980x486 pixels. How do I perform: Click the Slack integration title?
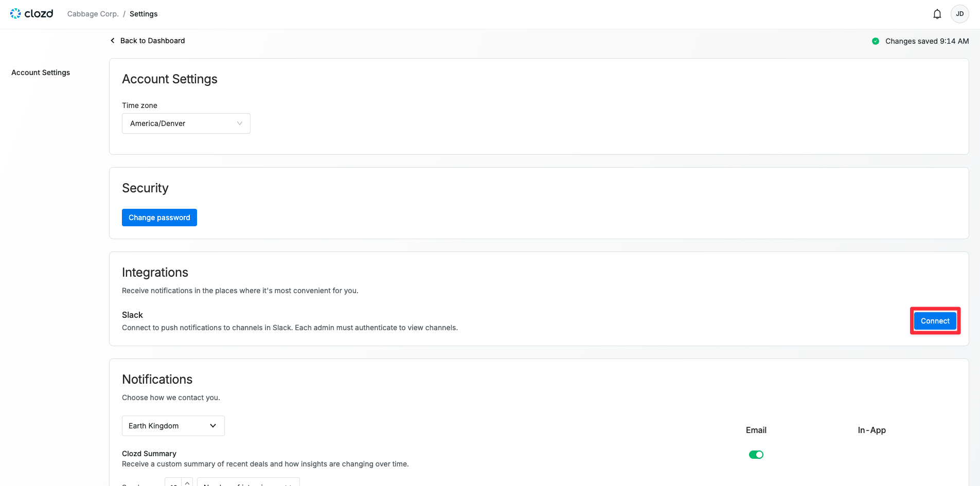(132, 315)
